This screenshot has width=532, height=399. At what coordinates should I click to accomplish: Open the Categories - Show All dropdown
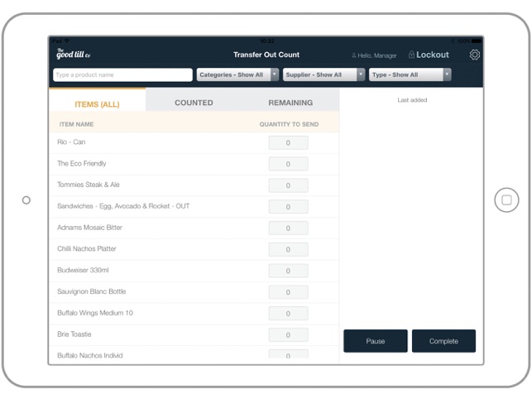coord(237,75)
